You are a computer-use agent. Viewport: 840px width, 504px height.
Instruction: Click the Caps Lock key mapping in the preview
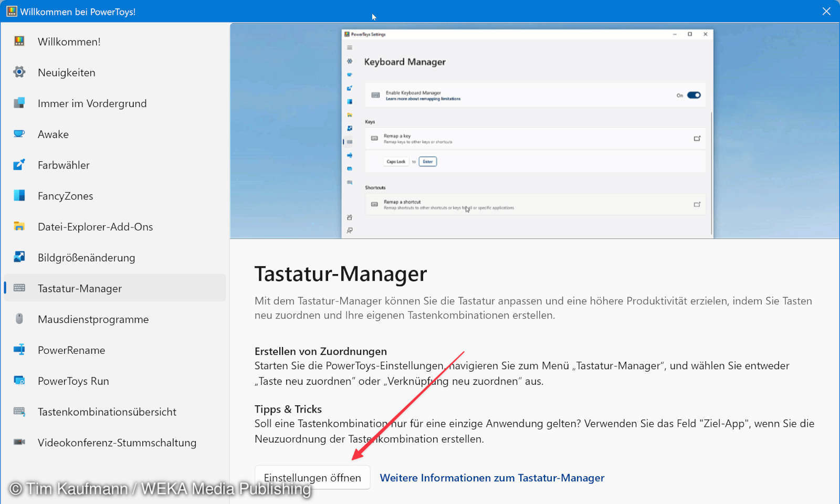[395, 161]
